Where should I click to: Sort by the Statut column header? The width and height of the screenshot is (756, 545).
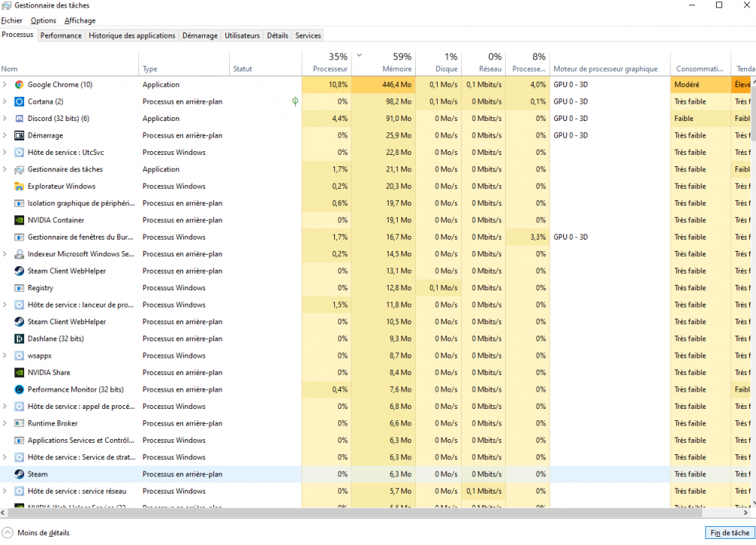pos(265,63)
